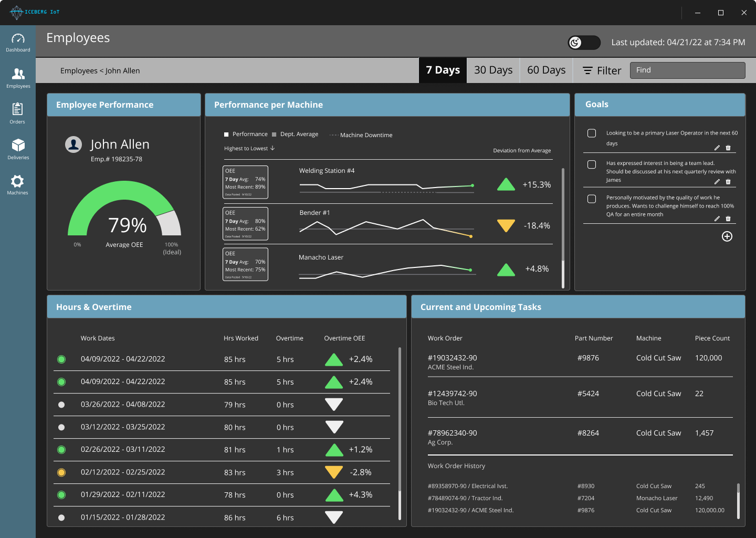Click the Find search field
The width and height of the screenshot is (756, 538).
click(687, 70)
